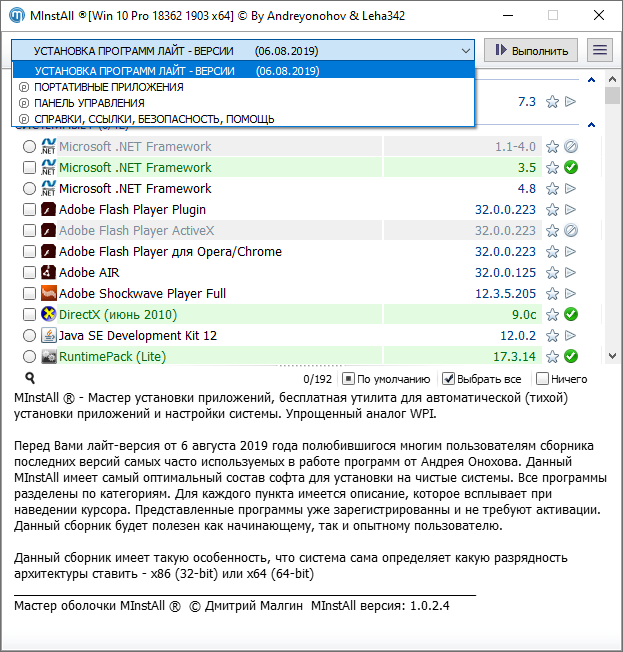
Task: Toggle the Ничего checkbox
Action: pos(542,379)
